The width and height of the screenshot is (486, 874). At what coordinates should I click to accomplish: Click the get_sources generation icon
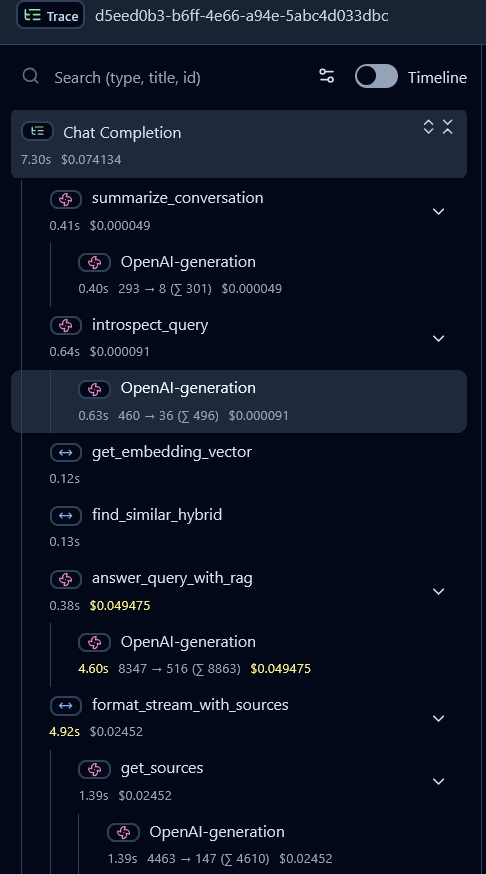pos(94,769)
